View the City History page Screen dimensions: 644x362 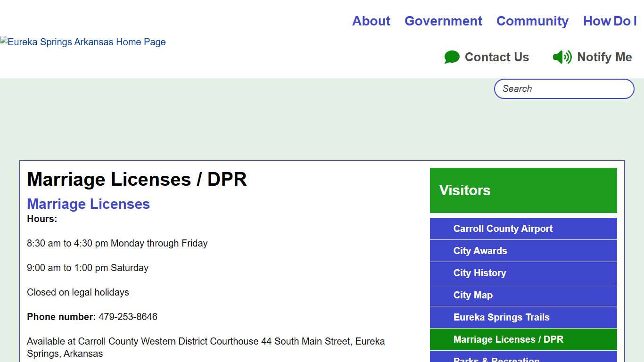[x=479, y=273]
